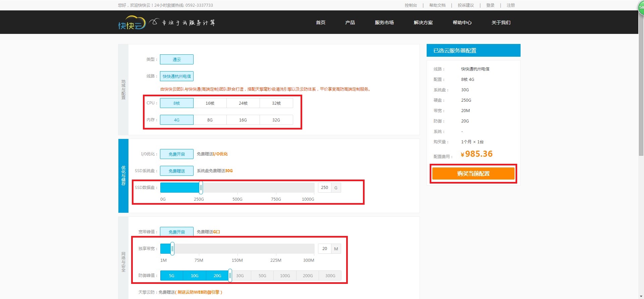The image size is (644, 299).
Task: Select 24核 CPU option
Action: tap(243, 103)
